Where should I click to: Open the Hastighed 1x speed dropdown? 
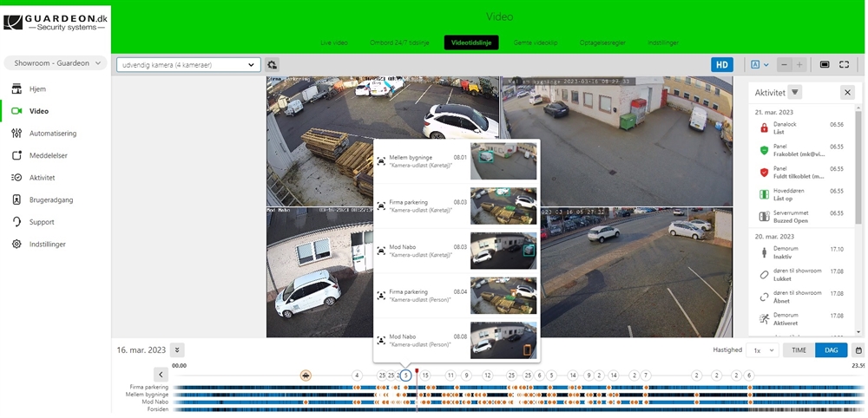click(x=762, y=350)
